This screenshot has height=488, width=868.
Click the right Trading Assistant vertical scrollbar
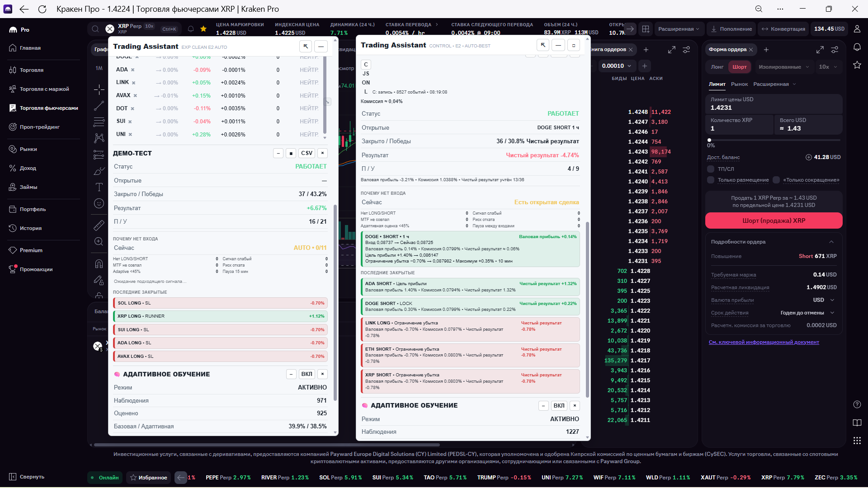587,310
